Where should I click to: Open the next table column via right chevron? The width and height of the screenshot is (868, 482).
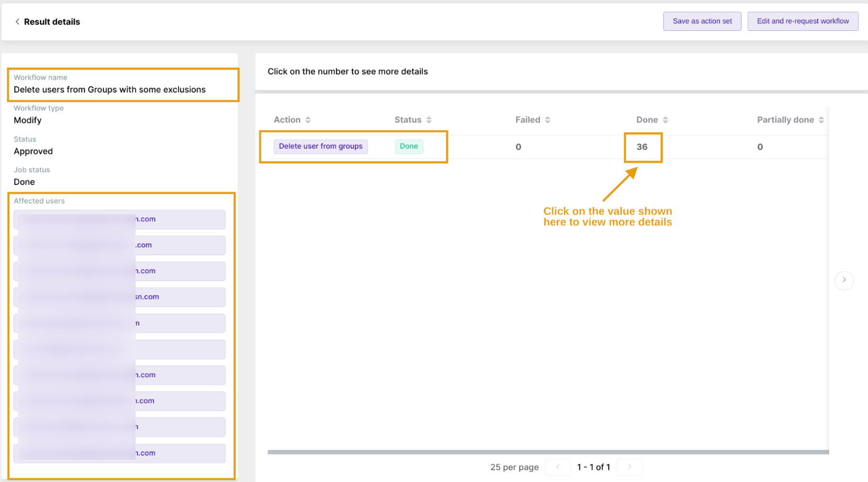[x=844, y=280]
